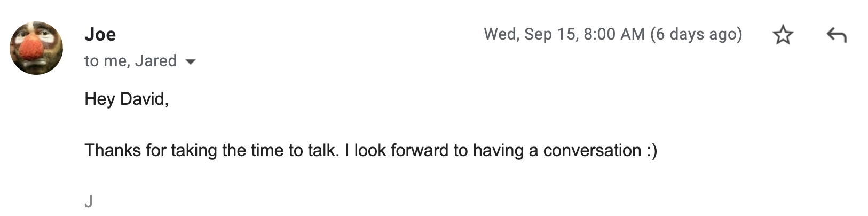Click the ':)' smiley at message end
Image resolution: width=868 pixels, height=216 pixels.
pyautogui.click(x=651, y=150)
